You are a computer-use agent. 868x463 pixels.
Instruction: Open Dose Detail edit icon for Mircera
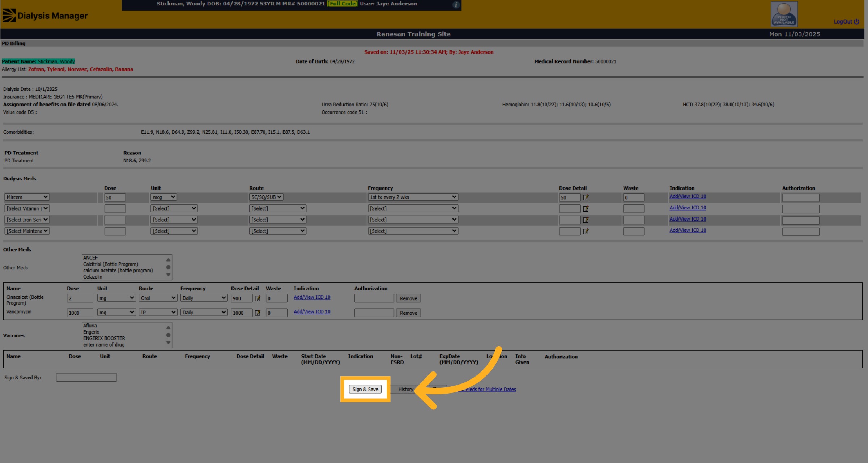(586, 197)
